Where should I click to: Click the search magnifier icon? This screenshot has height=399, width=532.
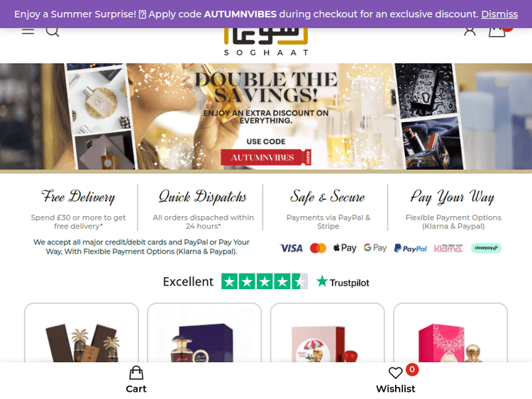[x=52, y=31]
